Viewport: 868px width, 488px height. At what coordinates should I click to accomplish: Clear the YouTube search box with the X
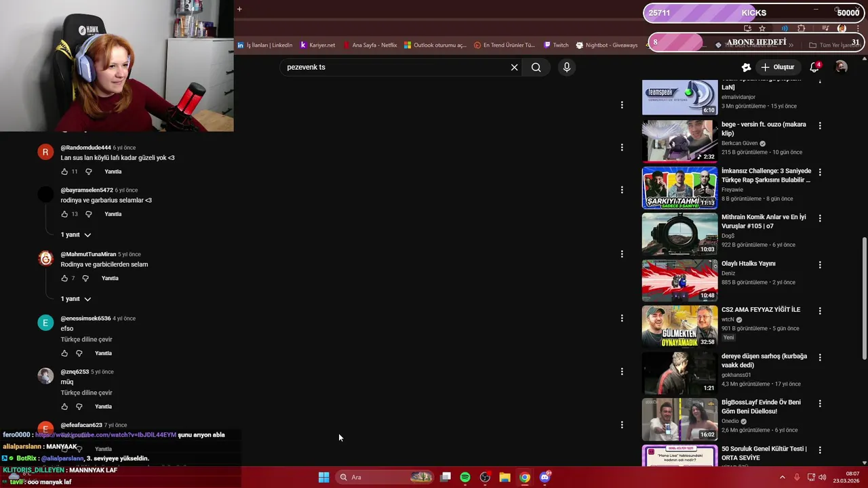point(514,67)
